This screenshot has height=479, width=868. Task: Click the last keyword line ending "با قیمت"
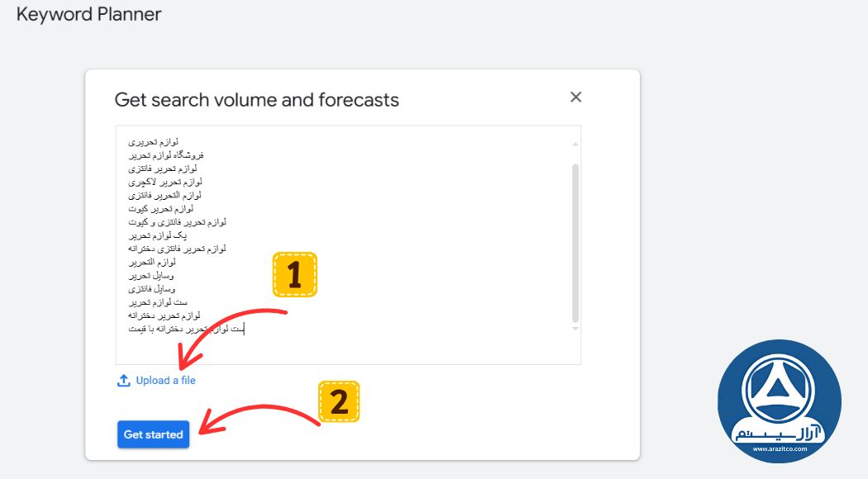pyautogui.click(x=182, y=330)
